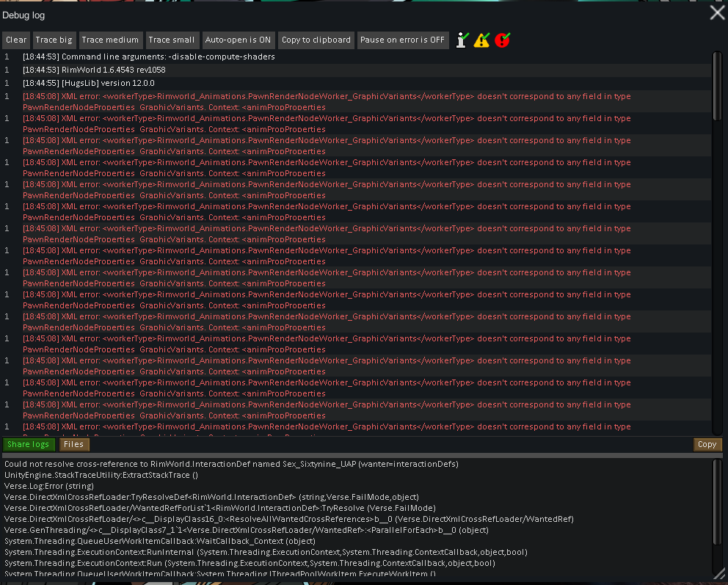Click the Verse.Log:Error (string) stack trace line
This screenshot has height=585, width=728.
(x=49, y=486)
